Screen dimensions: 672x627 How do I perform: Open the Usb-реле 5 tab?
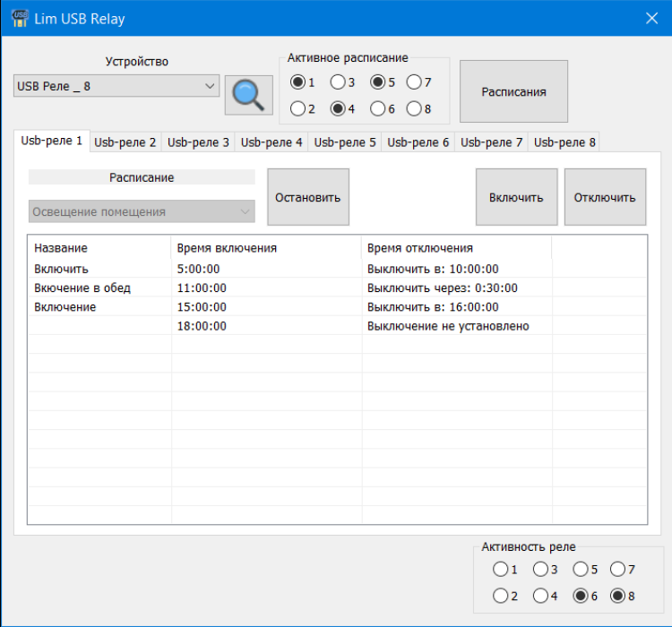click(x=345, y=142)
